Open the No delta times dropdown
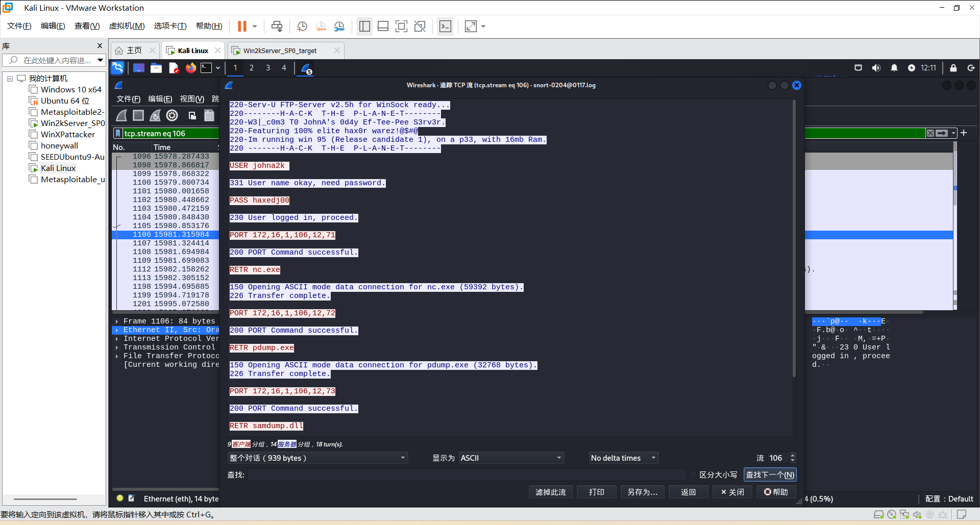Screen dimensions: 980x525 point(623,458)
